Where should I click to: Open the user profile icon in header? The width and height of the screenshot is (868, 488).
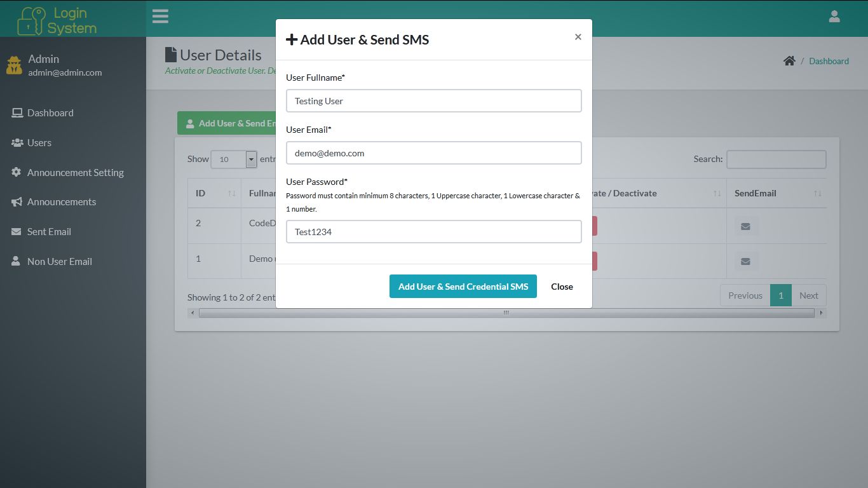tap(834, 17)
